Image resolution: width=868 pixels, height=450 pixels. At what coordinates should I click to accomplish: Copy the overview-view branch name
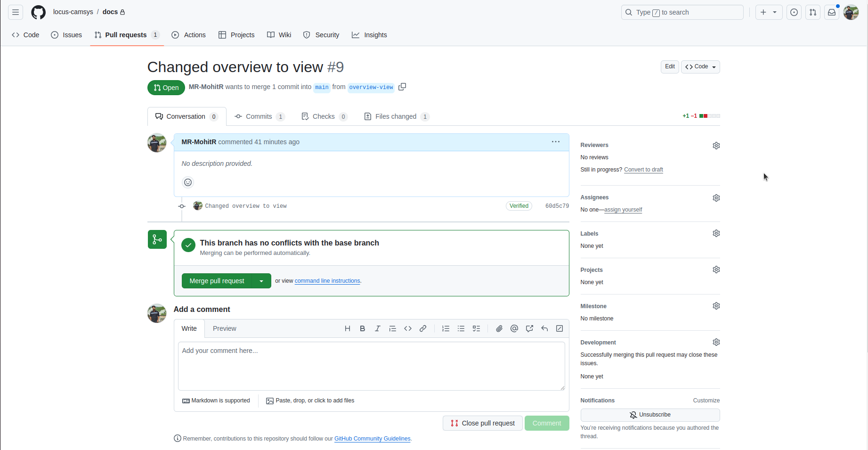402,87
